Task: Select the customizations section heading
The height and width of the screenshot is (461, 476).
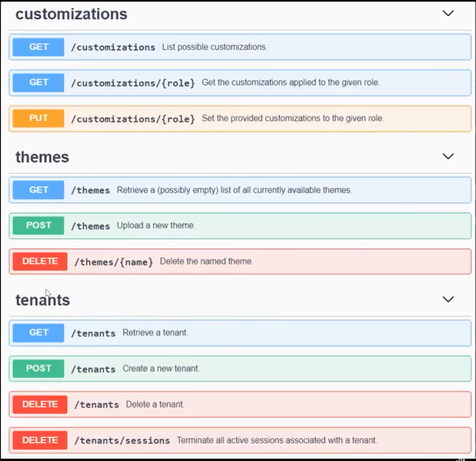Action: click(72, 14)
